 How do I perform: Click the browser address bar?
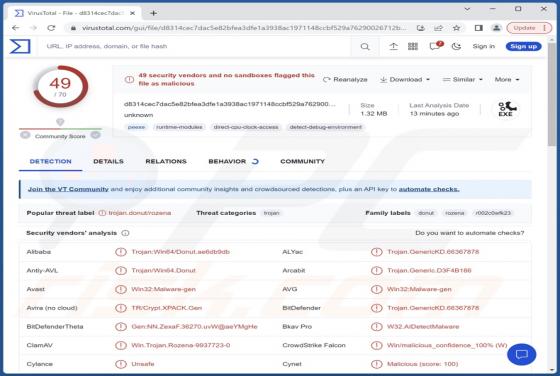point(243,28)
